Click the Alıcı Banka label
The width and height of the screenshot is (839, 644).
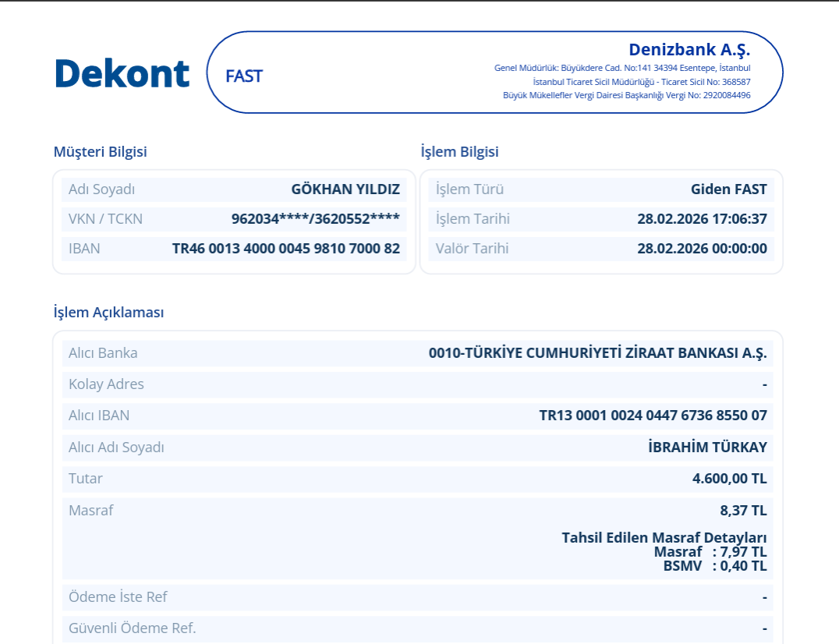103,353
